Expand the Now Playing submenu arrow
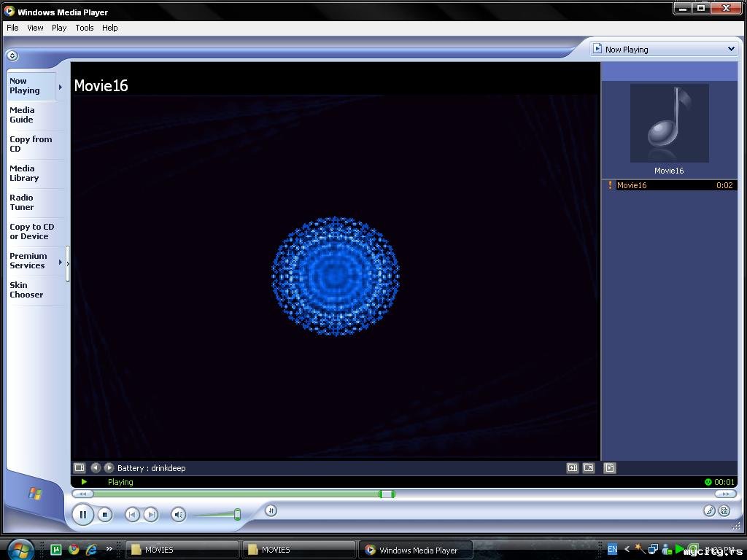This screenshot has height=560, width=747. point(60,87)
